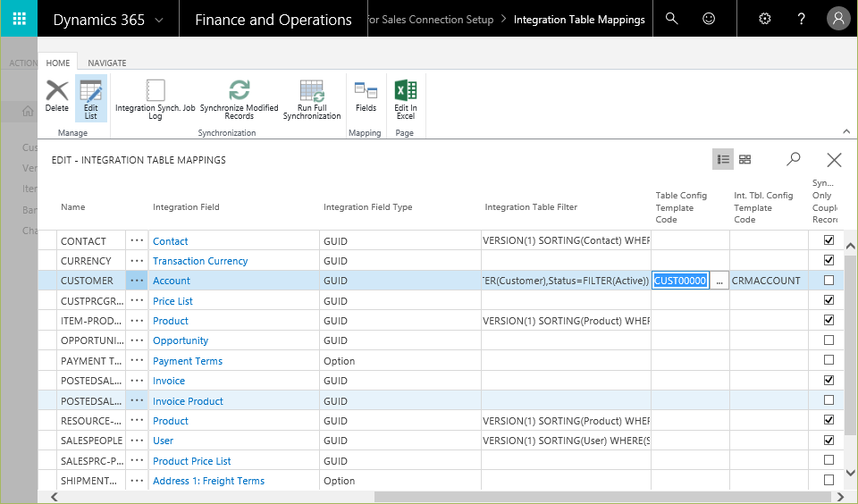Click horizontal scrollbar right arrow
This screenshot has height=504, width=858.
[x=840, y=497]
